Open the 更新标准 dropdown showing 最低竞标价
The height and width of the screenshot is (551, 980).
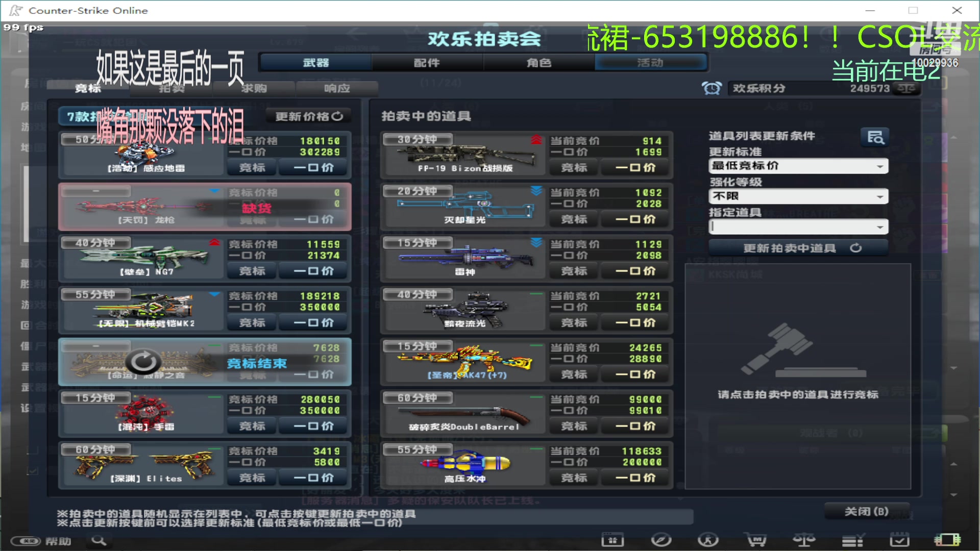[798, 166]
